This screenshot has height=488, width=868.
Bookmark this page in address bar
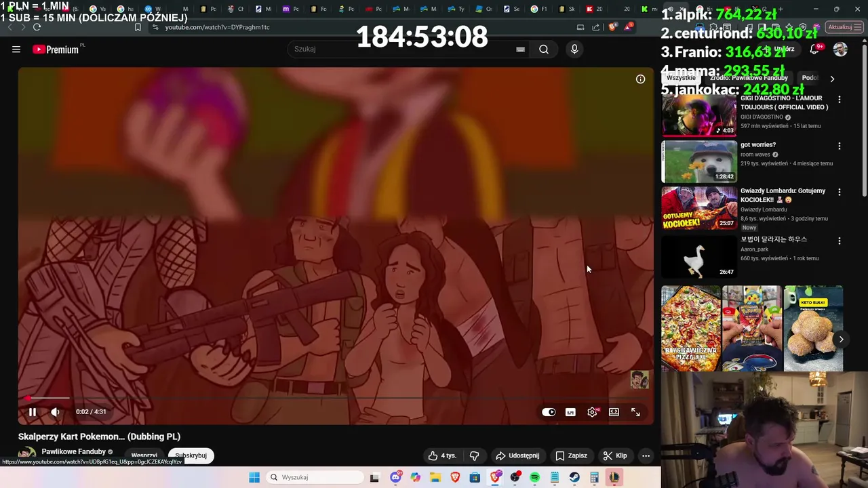click(138, 27)
